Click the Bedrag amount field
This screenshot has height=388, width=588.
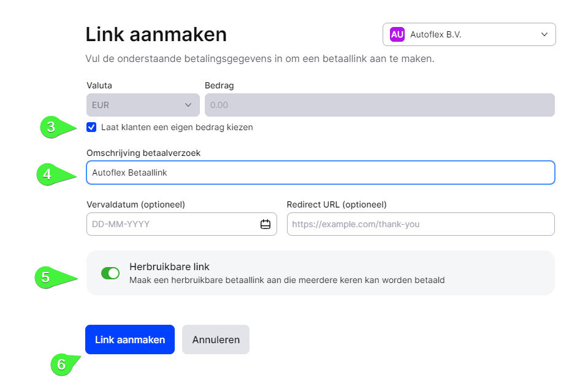click(379, 105)
